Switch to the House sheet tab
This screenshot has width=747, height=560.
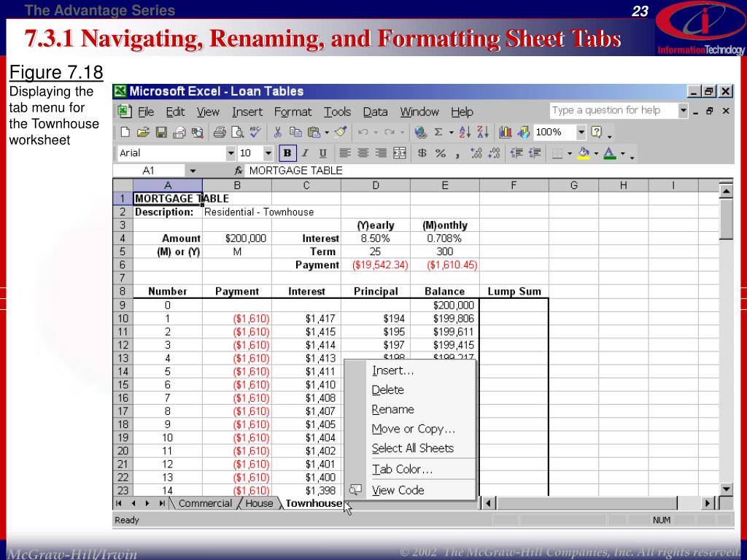click(259, 503)
